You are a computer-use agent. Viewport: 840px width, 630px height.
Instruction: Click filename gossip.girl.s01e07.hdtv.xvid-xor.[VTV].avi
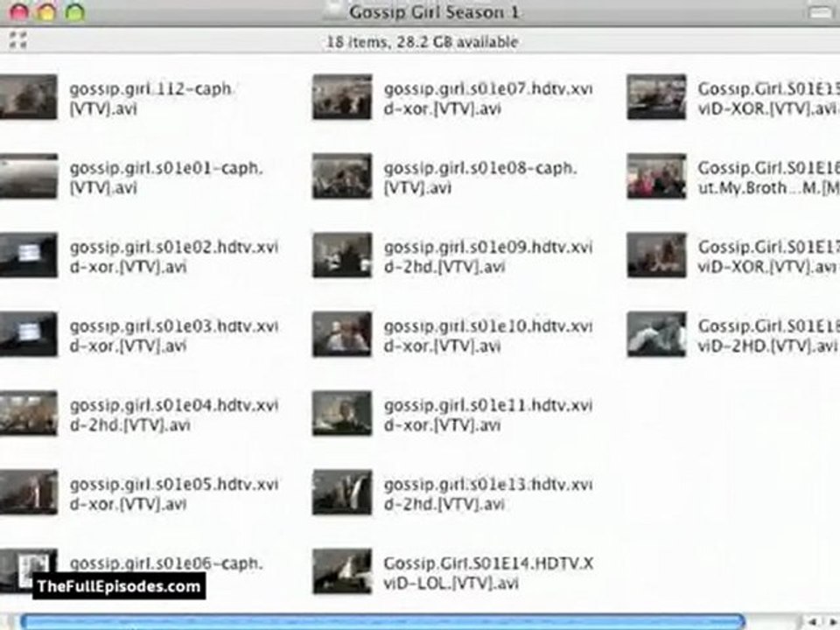(x=488, y=99)
